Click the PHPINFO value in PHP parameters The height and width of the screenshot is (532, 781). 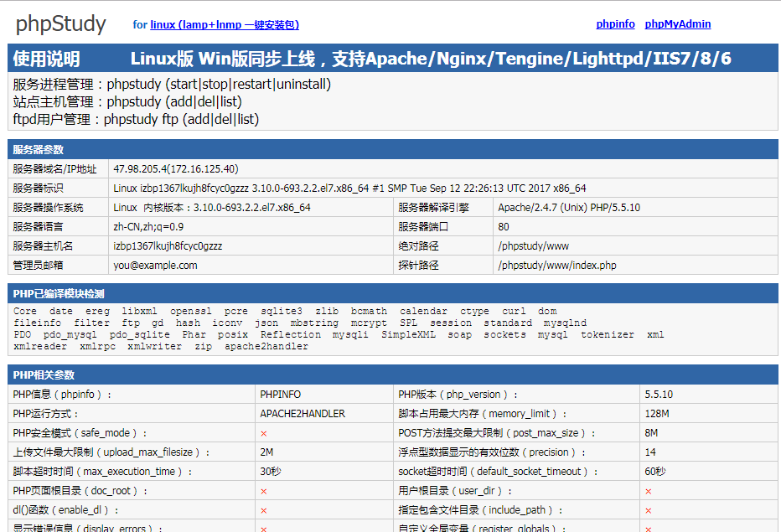click(281, 395)
